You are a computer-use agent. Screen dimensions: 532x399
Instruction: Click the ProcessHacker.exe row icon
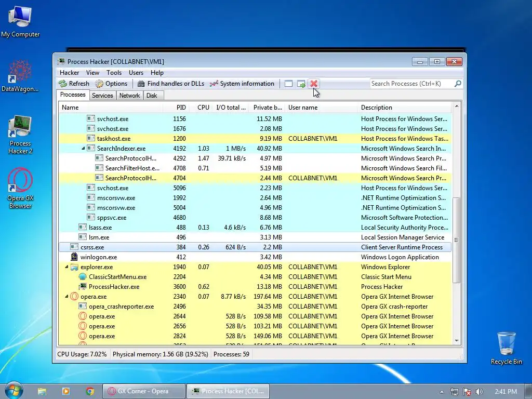pos(83,287)
